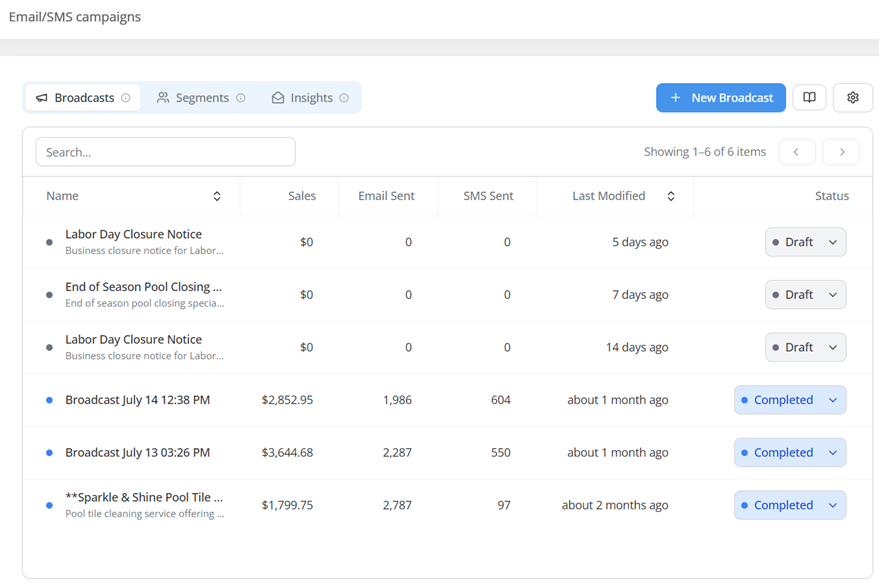Open Broadcast July 13 03:26 PM

point(137,453)
